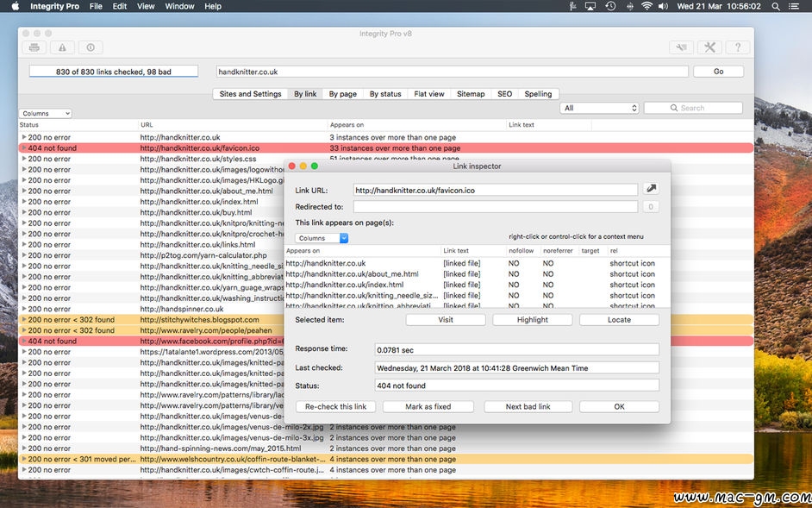The height and width of the screenshot is (508, 812).
Task: Click Re-check this link button
Action: 335,406
